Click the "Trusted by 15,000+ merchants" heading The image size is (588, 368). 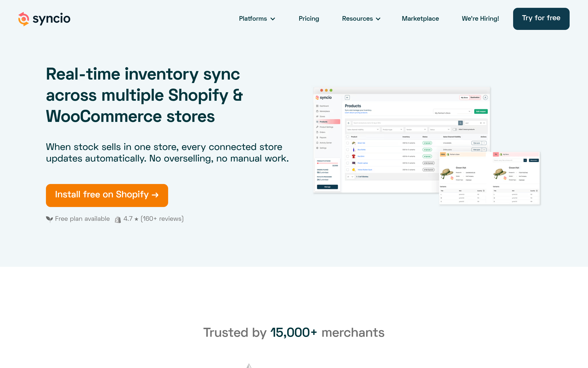point(294,333)
